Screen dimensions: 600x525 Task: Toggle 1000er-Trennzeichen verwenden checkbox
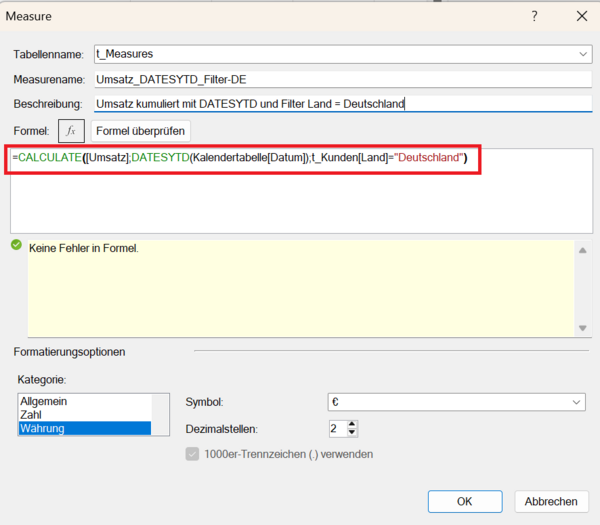[192, 455]
